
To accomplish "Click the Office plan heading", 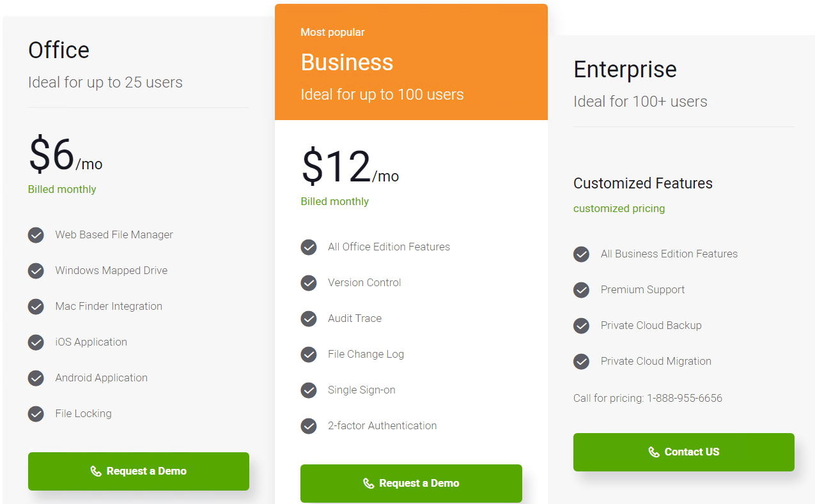I will tap(59, 50).
